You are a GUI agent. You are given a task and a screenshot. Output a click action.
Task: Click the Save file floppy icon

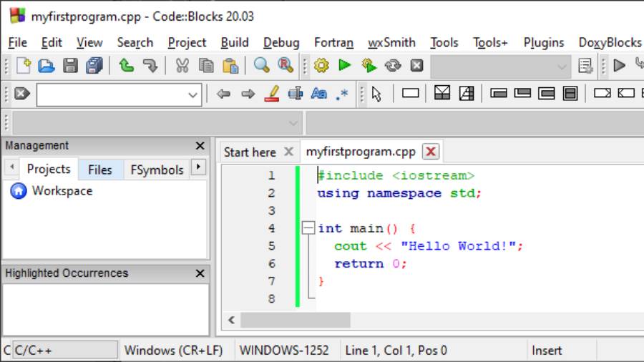(70, 67)
